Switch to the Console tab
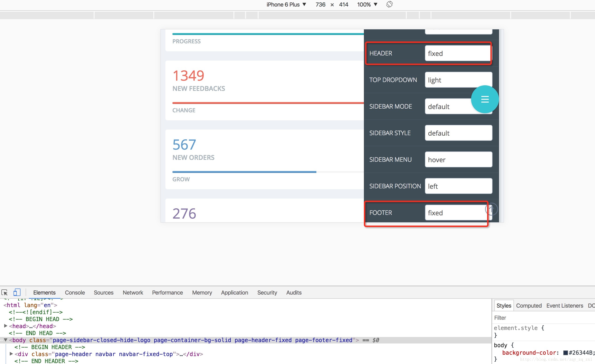 pyautogui.click(x=75, y=292)
